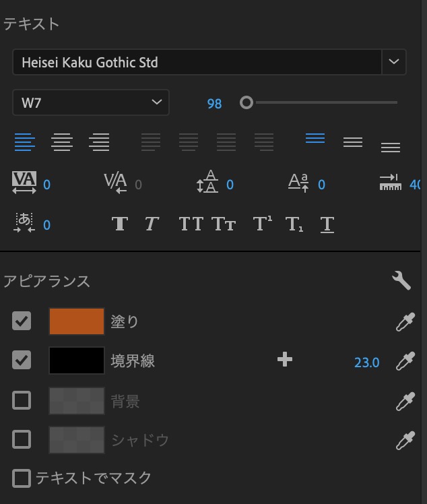The width and height of the screenshot is (427, 504).
Task: Enable all caps text style
Action: coord(191,224)
